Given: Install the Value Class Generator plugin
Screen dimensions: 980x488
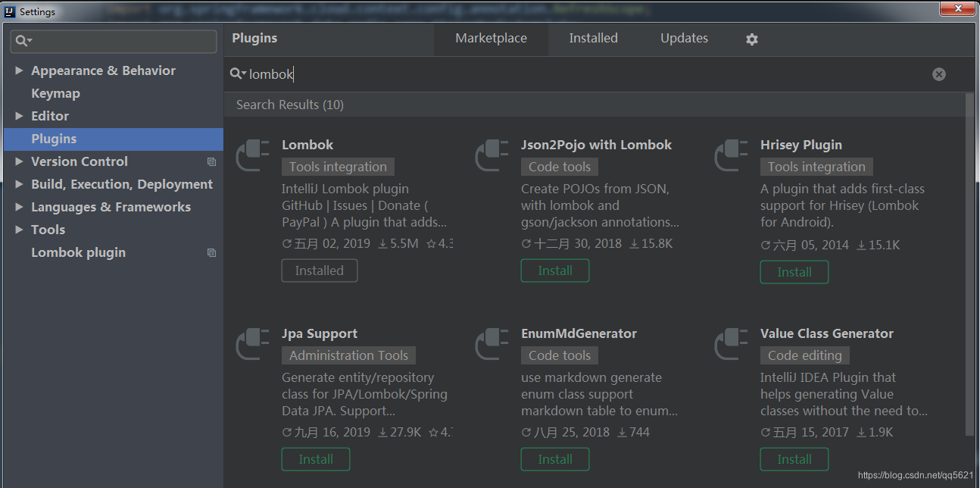Looking at the screenshot, I should point(794,459).
